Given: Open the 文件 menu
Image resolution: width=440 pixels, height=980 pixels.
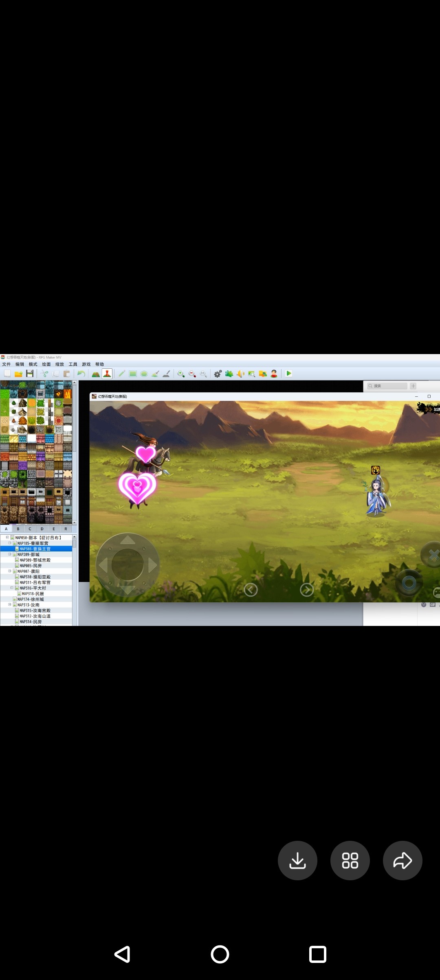Looking at the screenshot, I should click(7, 364).
